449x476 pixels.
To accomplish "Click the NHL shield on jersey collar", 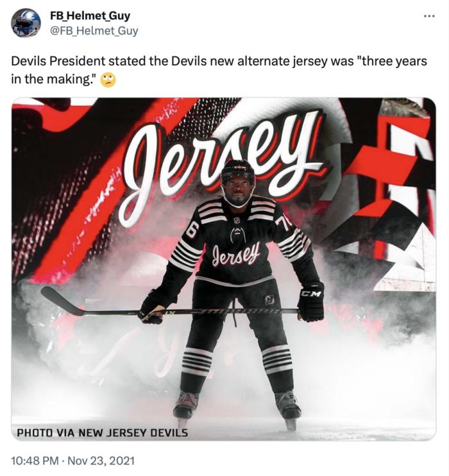I will (x=237, y=221).
